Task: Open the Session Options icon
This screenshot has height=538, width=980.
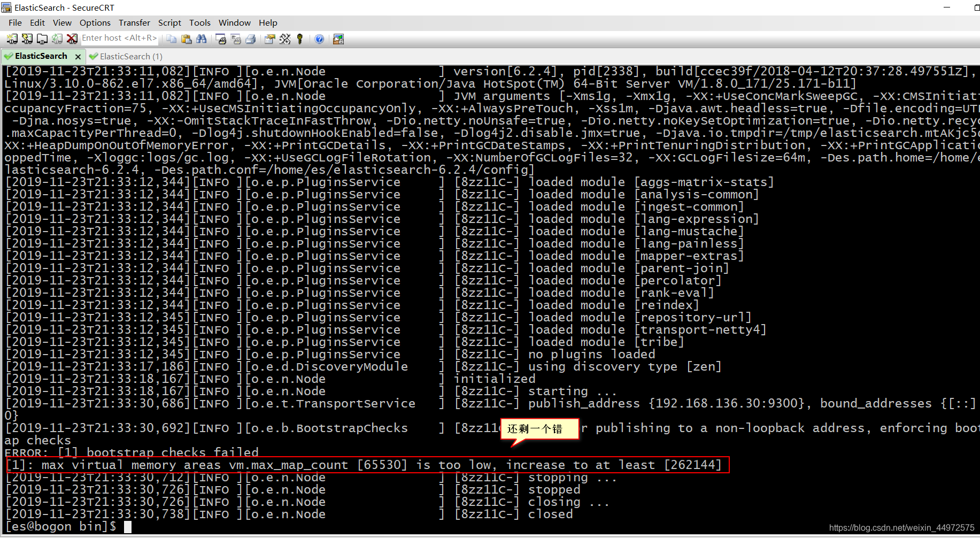Action: [x=270, y=39]
